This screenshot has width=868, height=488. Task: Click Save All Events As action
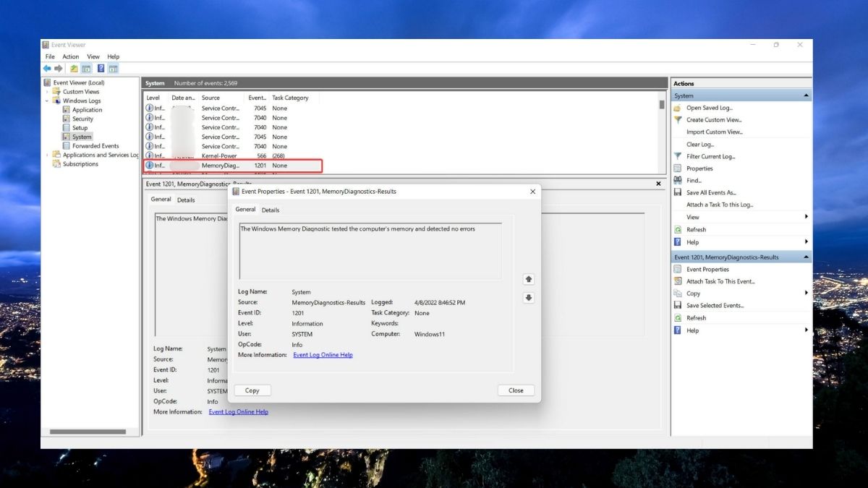click(710, 192)
